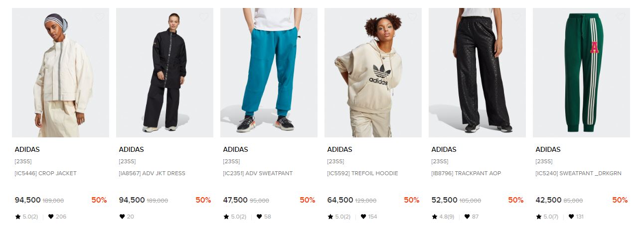Open the [IA8567] ADV JKT DRESS link
Image resolution: width=644 pixels, height=226 pixels.
pyautogui.click(x=152, y=173)
